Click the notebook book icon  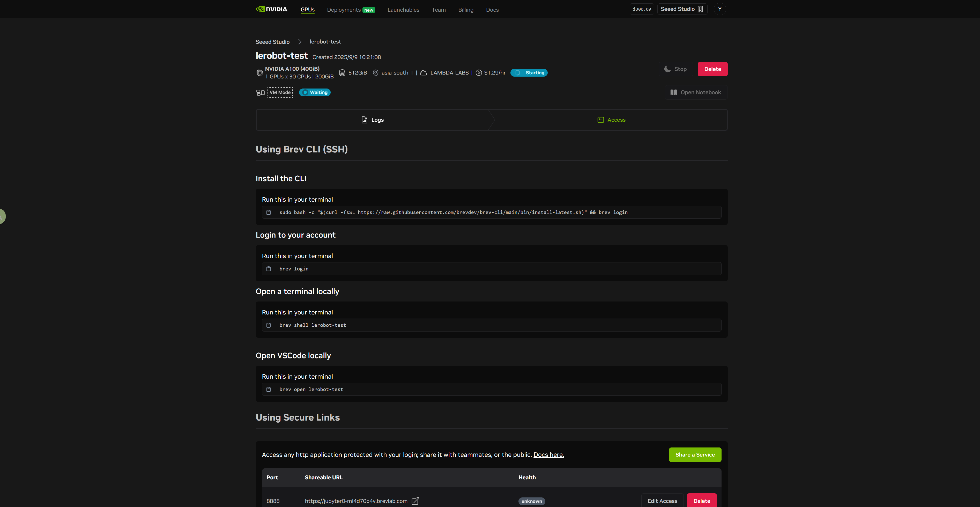[673, 92]
